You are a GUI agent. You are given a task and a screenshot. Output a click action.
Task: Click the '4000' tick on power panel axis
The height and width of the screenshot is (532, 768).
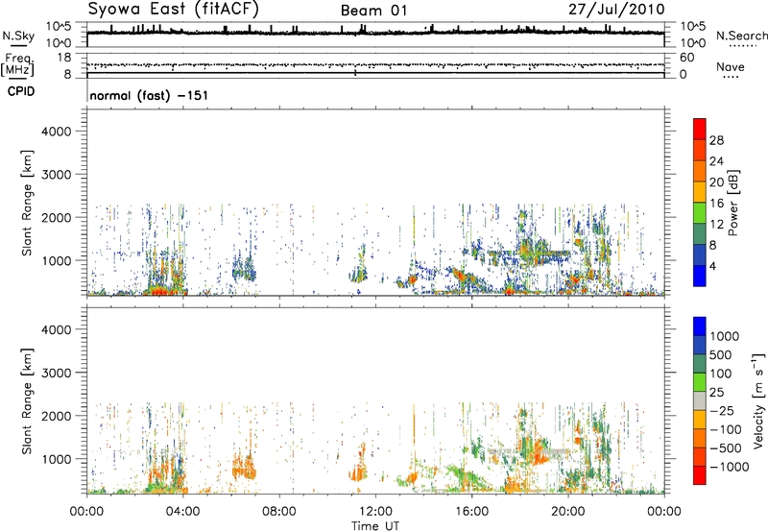pos(57,132)
